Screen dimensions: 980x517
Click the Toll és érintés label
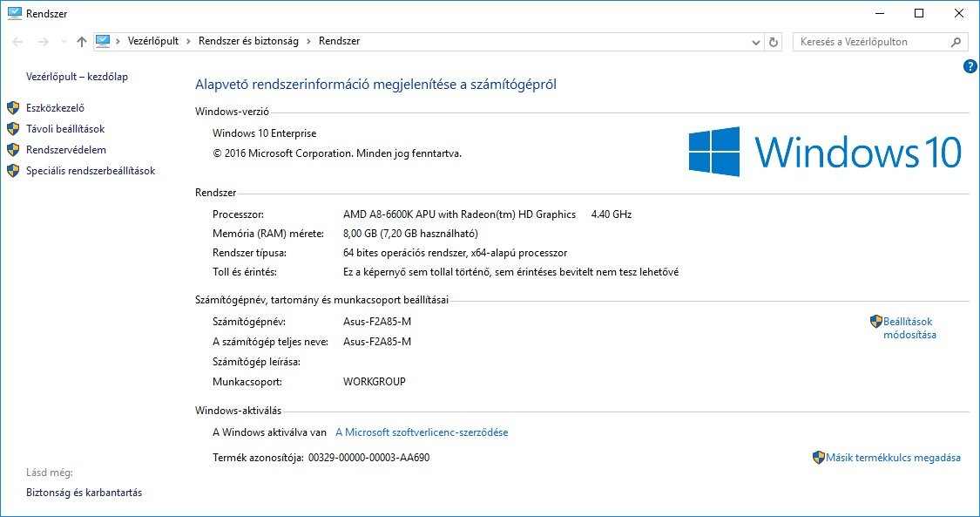(x=245, y=272)
